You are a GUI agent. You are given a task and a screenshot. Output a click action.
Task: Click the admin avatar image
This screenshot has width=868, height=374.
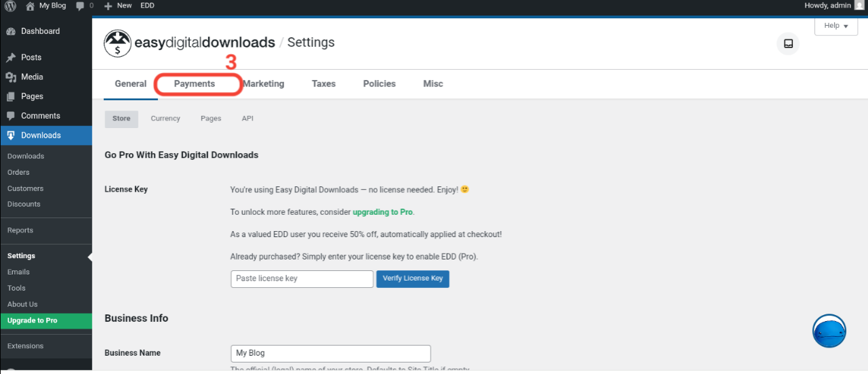[x=859, y=5]
